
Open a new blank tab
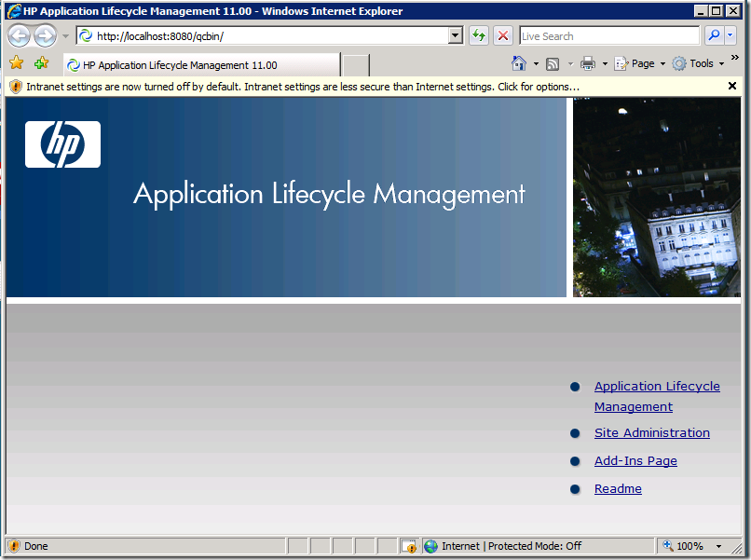click(356, 65)
